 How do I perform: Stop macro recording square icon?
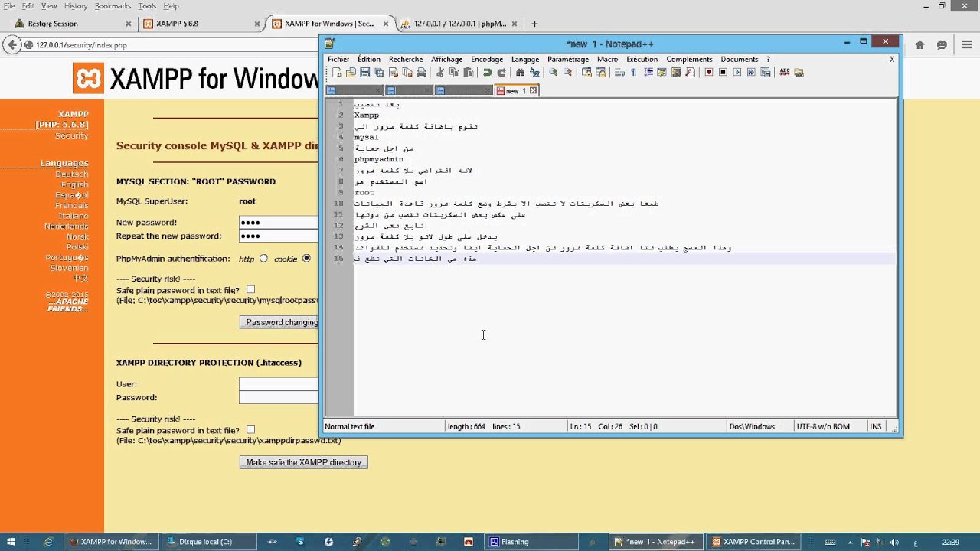point(722,73)
